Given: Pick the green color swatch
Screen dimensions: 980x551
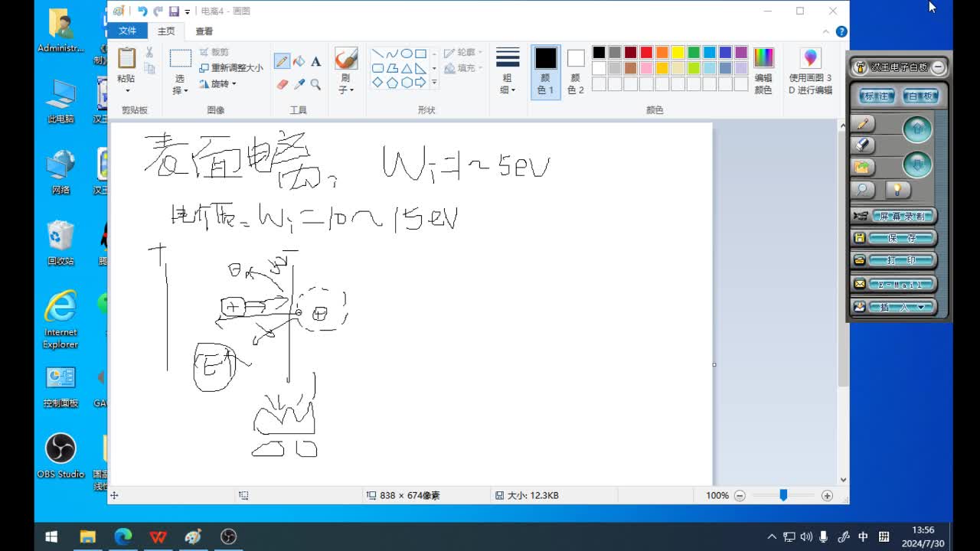Looking at the screenshot, I should (694, 53).
